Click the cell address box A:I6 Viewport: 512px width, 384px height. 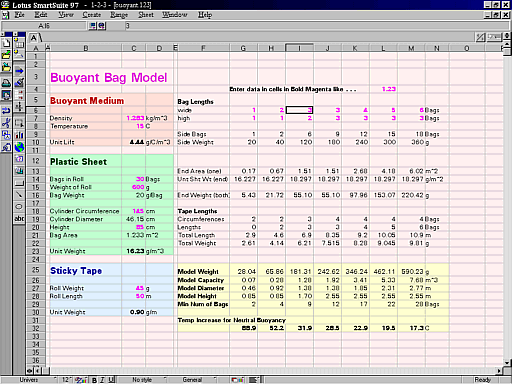[x=43, y=26]
